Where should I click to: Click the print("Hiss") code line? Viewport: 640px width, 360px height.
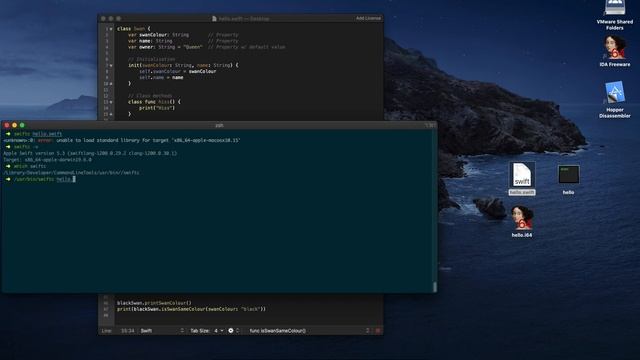tap(157, 108)
